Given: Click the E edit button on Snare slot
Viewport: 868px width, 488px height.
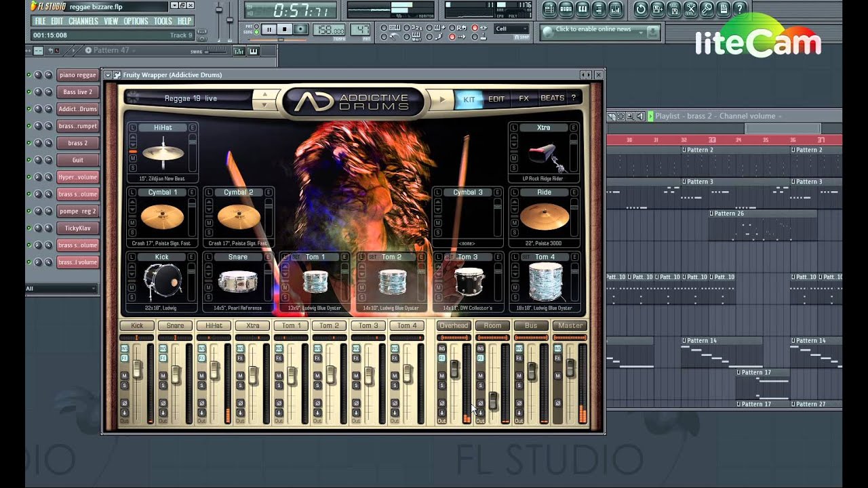Looking at the screenshot, I should 269,257.
